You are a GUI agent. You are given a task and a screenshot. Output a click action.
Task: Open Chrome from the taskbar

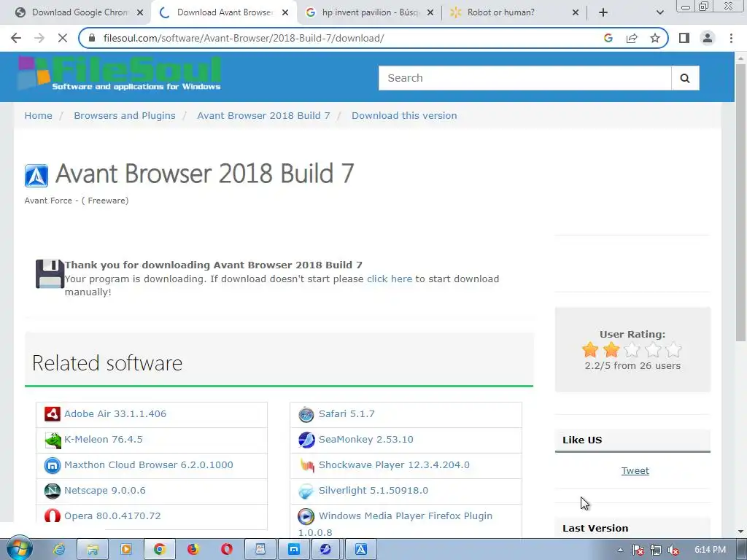tap(159, 550)
